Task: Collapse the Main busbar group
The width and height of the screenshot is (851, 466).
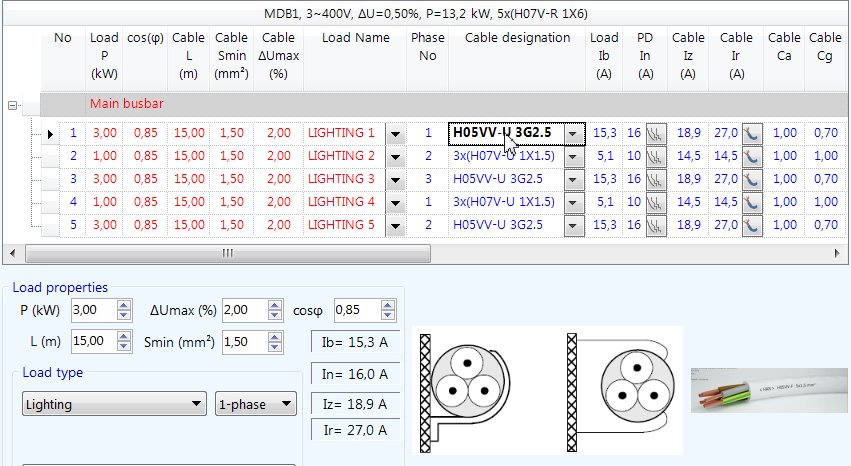Action: click(12, 105)
